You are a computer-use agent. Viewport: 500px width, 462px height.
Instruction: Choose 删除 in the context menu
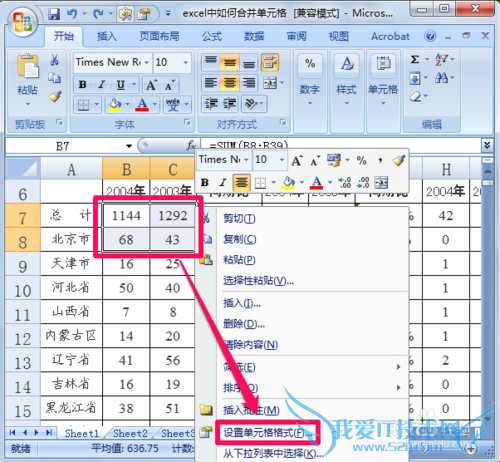point(244,323)
